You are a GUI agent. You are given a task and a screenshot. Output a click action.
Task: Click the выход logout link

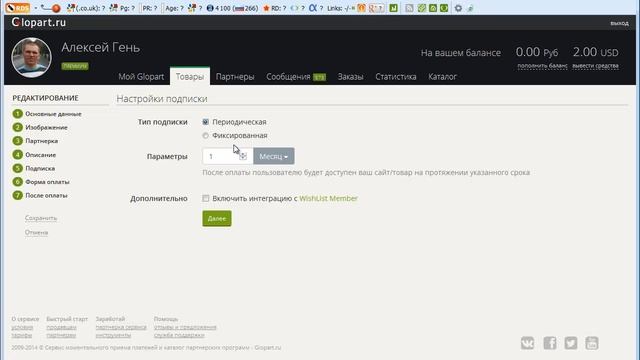[x=619, y=23]
